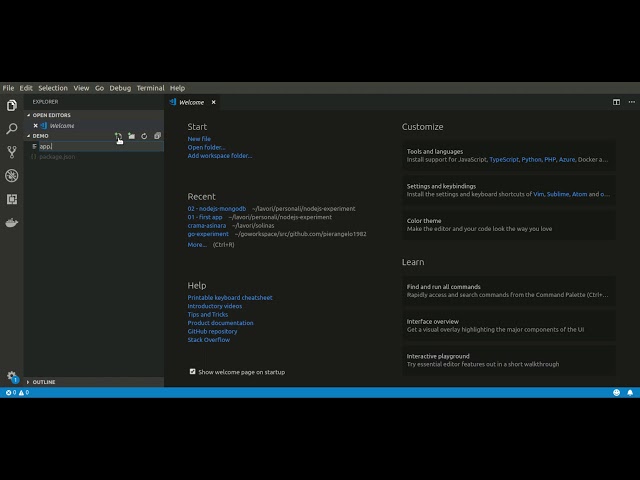Open the Edit menu
Image resolution: width=640 pixels, height=480 pixels.
tap(26, 88)
